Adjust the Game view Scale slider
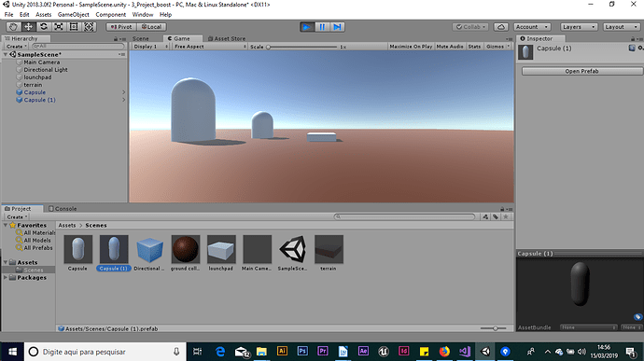The height and width of the screenshot is (361, 644). click(302, 47)
